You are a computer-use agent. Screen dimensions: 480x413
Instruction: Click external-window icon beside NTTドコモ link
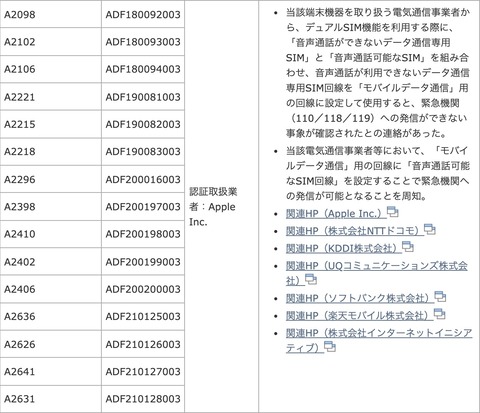430,229
